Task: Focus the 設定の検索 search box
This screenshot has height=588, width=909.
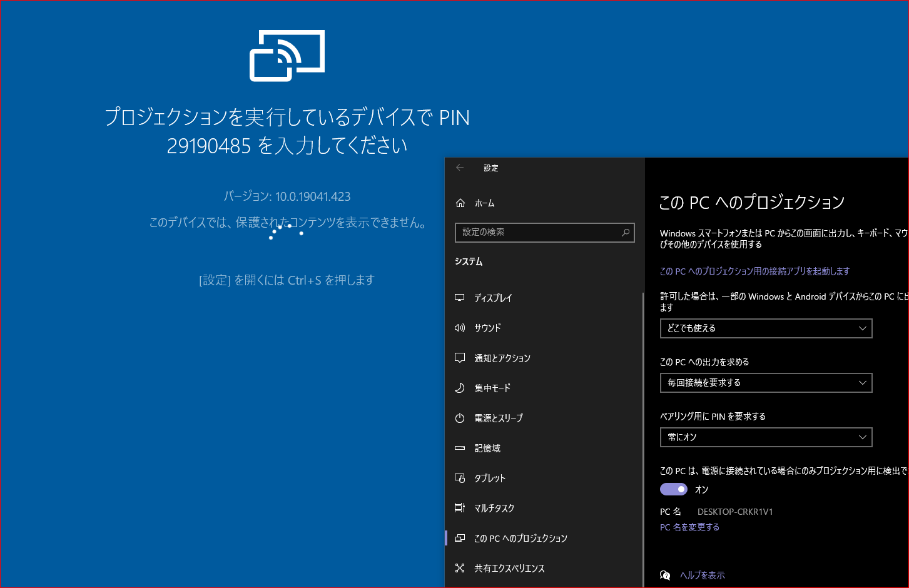Action: 545,232
